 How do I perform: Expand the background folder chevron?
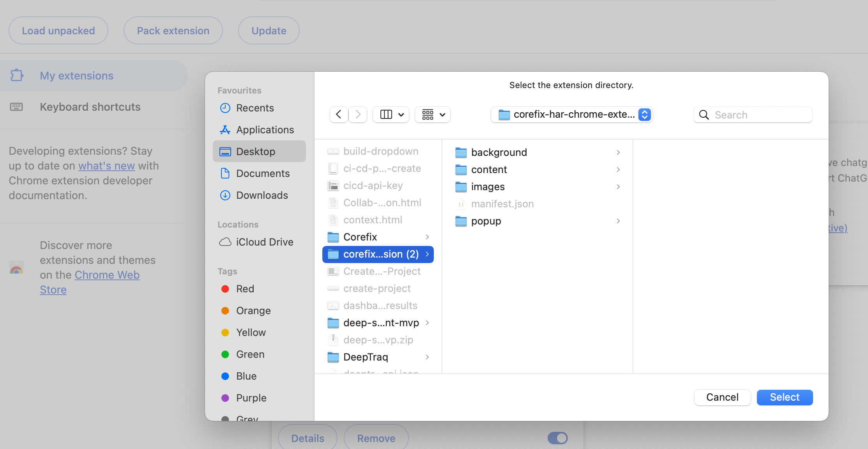(x=618, y=152)
